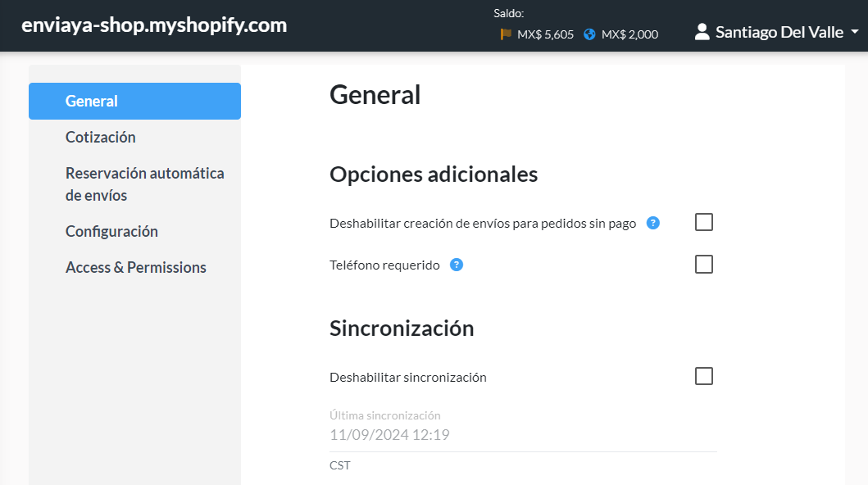Click the enviaya-shop.myshopify.com store title
This screenshot has height=485, width=868.
[x=154, y=25]
